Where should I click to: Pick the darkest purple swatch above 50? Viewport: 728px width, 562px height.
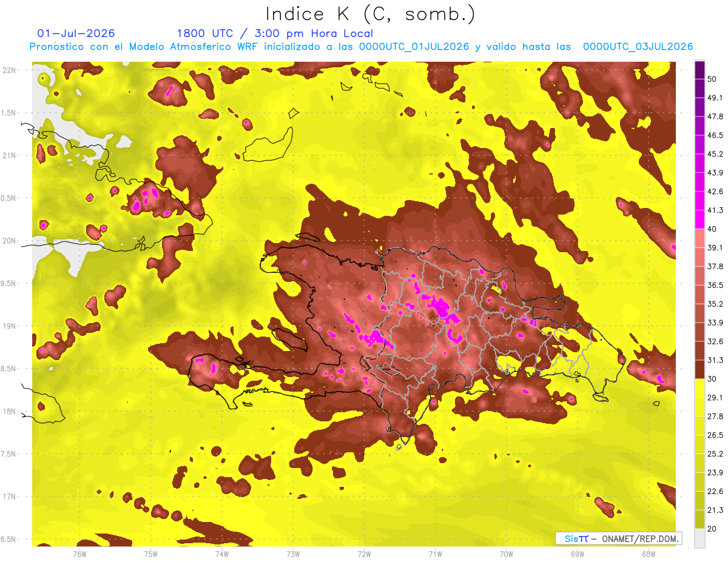click(x=699, y=70)
